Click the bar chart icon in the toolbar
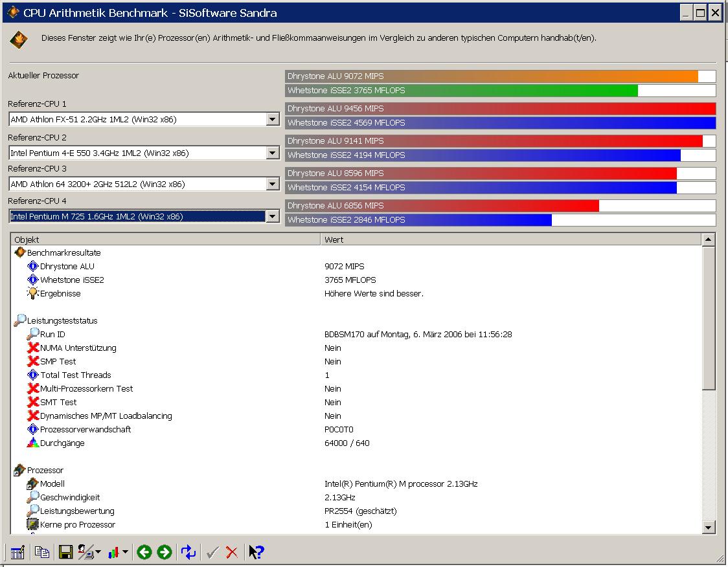Screen dimensions: 728x567 click(114, 552)
